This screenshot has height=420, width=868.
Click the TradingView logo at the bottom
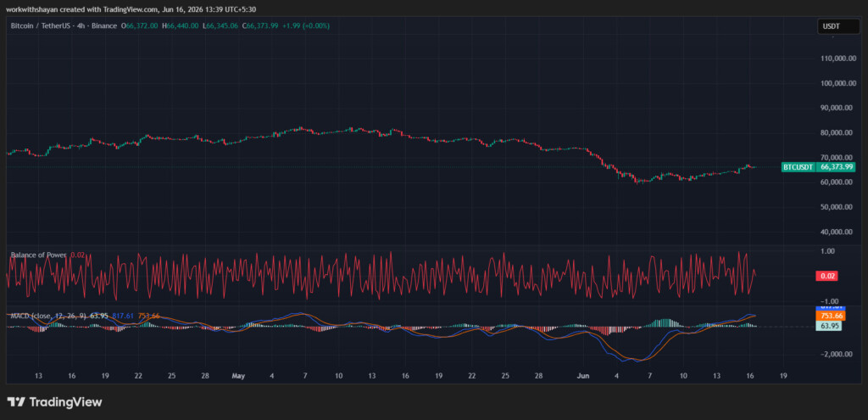[54, 401]
